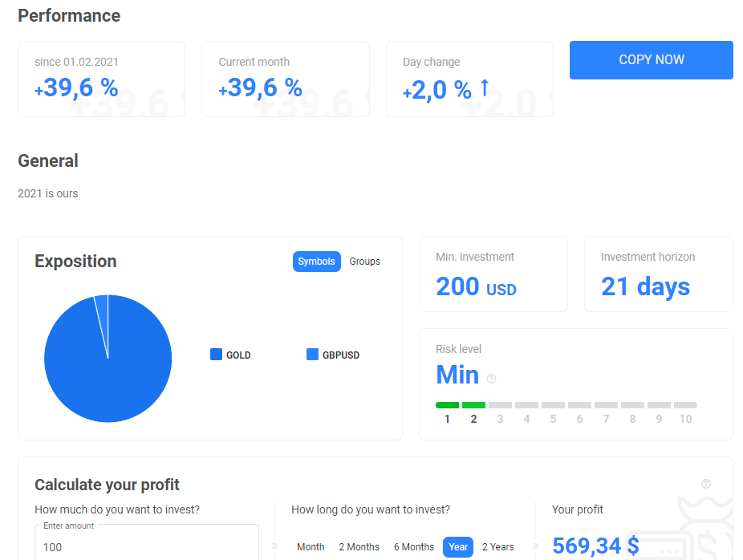Click the 'How much do you want to invest?' label
The image size is (743, 560).
(117, 509)
